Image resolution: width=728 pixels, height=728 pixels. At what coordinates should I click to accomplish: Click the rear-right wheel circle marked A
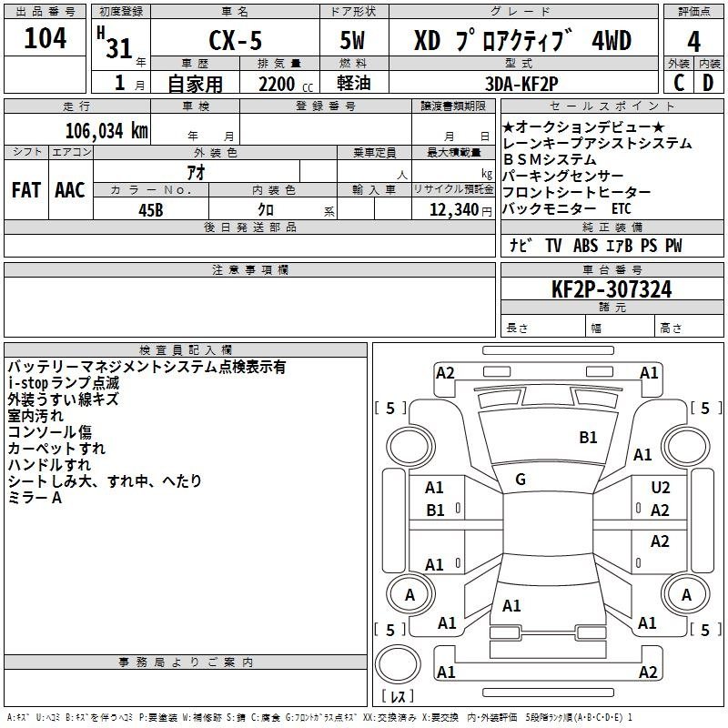[x=685, y=594]
